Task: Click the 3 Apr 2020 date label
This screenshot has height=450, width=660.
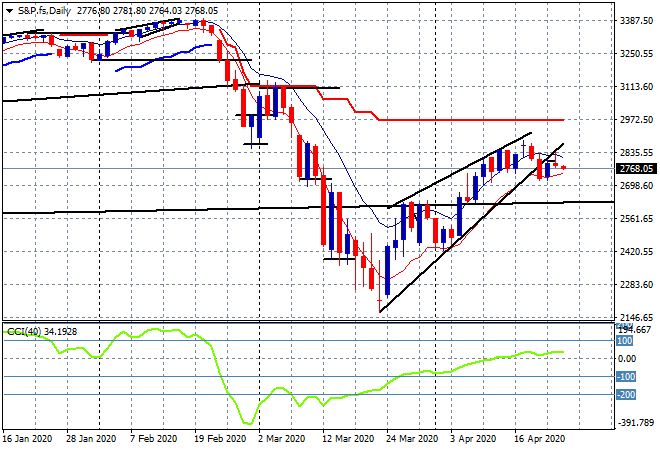Action: 474,439
